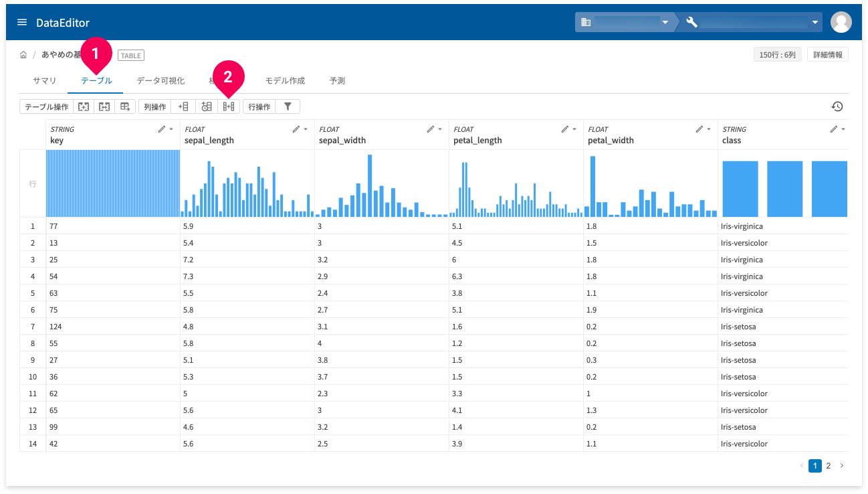Go to next page arrow
Image resolution: width=868 pixels, height=494 pixels.
[842, 466]
